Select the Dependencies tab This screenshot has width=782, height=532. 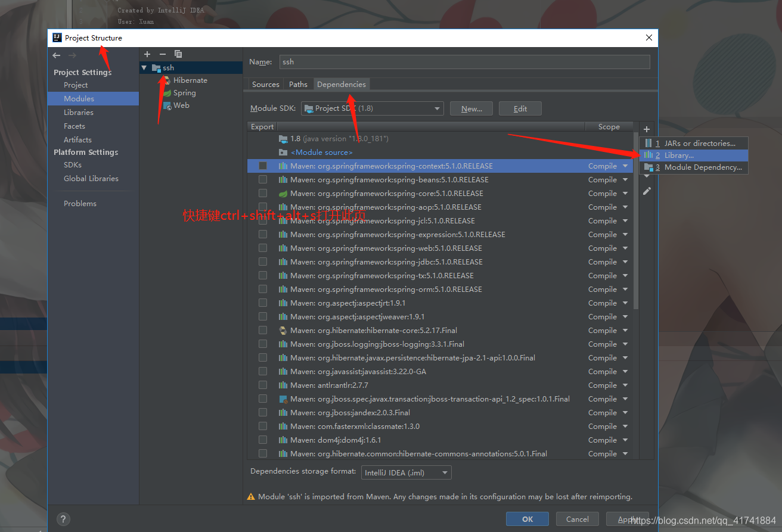[342, 85]
